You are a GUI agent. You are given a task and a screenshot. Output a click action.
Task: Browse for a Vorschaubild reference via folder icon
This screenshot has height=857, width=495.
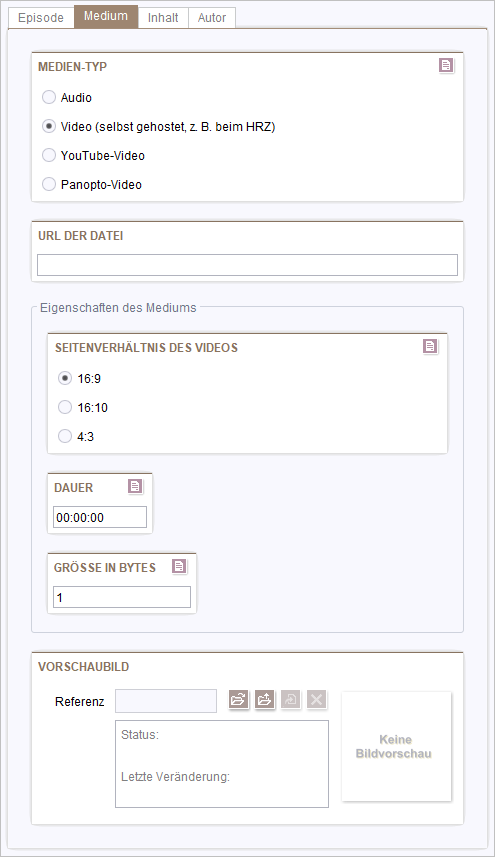click(x=238, y=699)
